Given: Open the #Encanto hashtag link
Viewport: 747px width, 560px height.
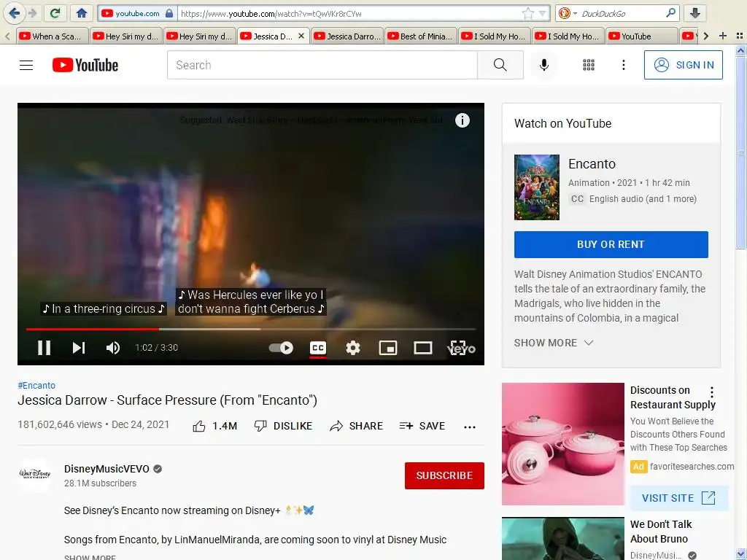Looking at the screenshot, I should [36, 385].
